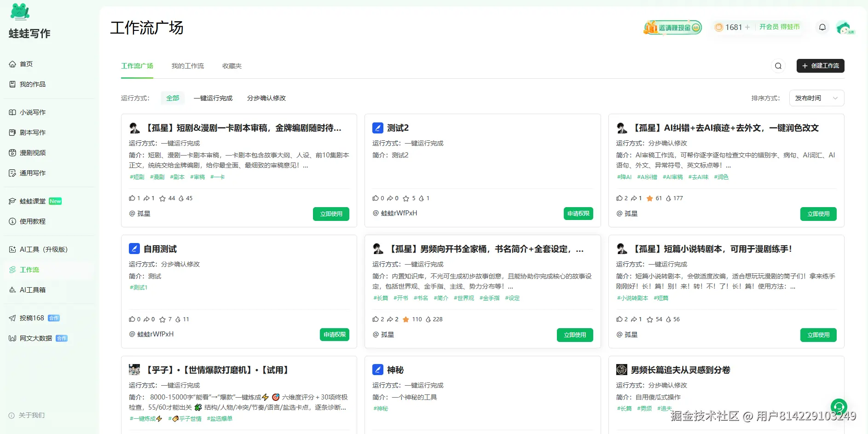Select 工作流 in the sidebar
868x434 pixels.
(49, 270)
